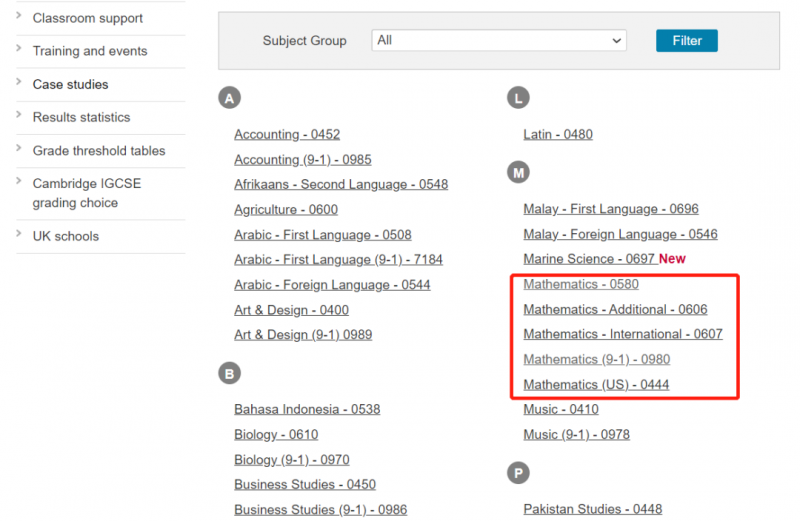Open the Subject Group dropdown

tap(499, 40)
